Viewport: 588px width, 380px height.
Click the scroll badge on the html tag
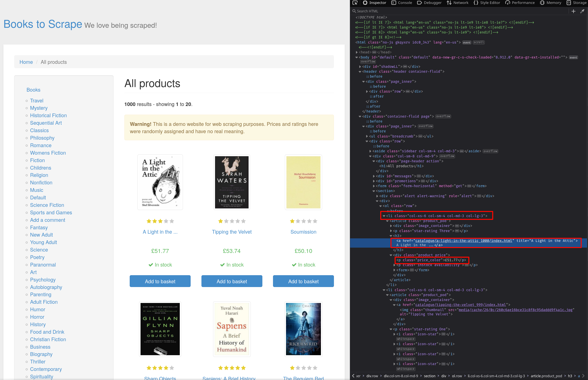[x=478, y=42]
